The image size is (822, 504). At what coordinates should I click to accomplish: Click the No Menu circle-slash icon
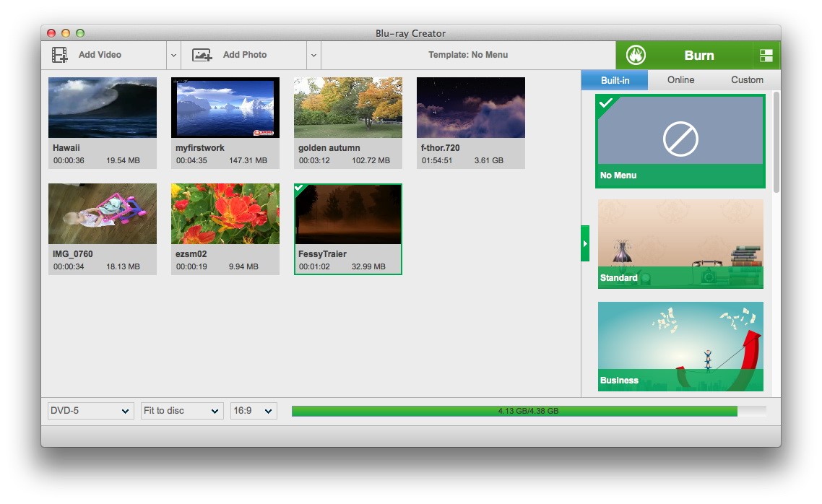(x=680, y=139)
